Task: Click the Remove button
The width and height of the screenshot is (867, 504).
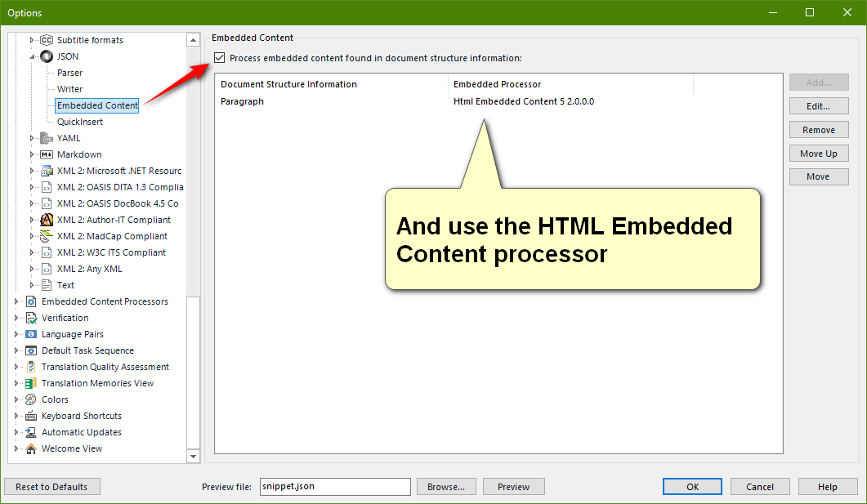Action: 818,130
